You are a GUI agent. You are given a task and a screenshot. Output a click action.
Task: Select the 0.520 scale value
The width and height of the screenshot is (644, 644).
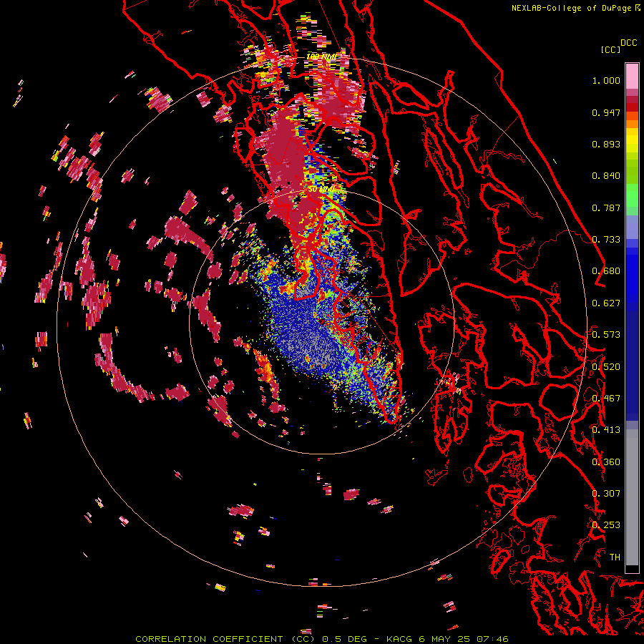[x=606, y=367]
